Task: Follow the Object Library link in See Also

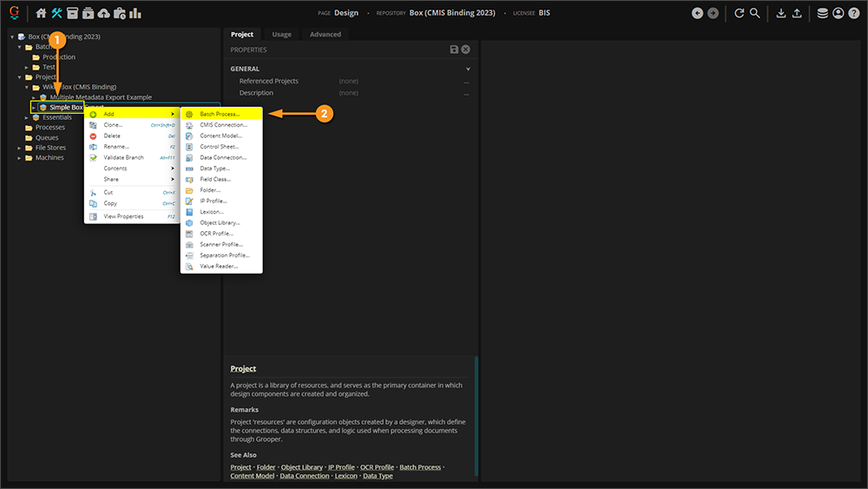Action: pyautogui.click(x=301, y=467)
